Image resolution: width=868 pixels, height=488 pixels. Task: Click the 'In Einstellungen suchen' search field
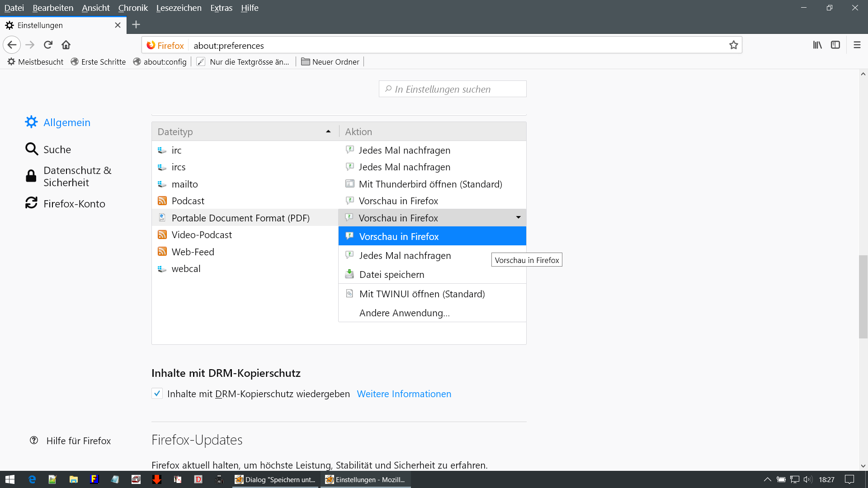[x=452, y=89]
